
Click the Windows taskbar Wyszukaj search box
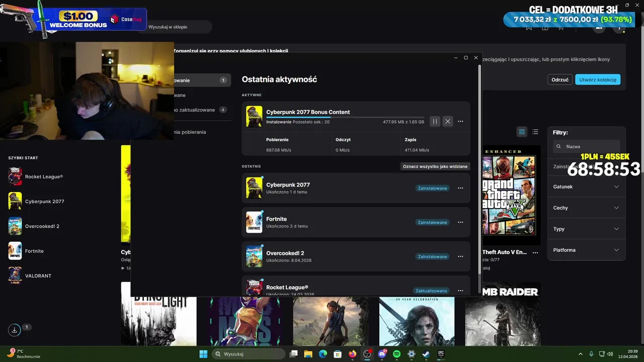click(x=249, y=354)
